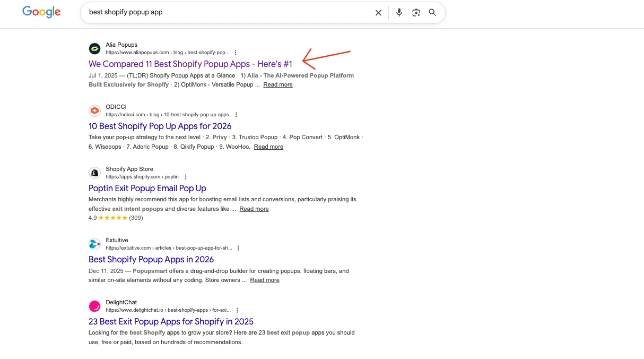Open the three-dot menu on Extuitive result
The width and height of the screenshot is (644, 359).
[x=238, y=247]
